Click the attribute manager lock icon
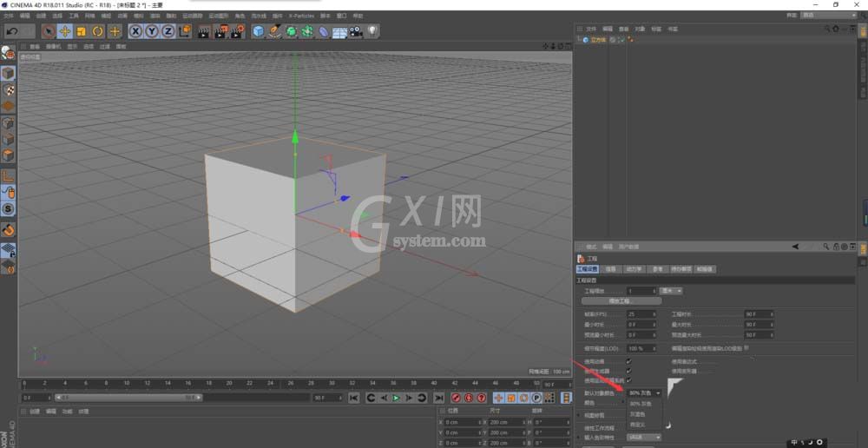The width and height of the screenshot is (868, 448). (x=835, y=247)
